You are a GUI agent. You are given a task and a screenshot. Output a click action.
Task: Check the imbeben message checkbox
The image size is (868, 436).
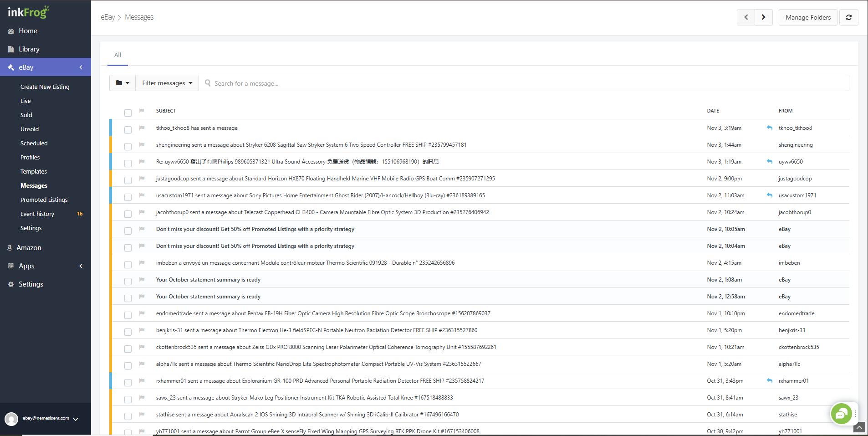[x=128, y=264]
